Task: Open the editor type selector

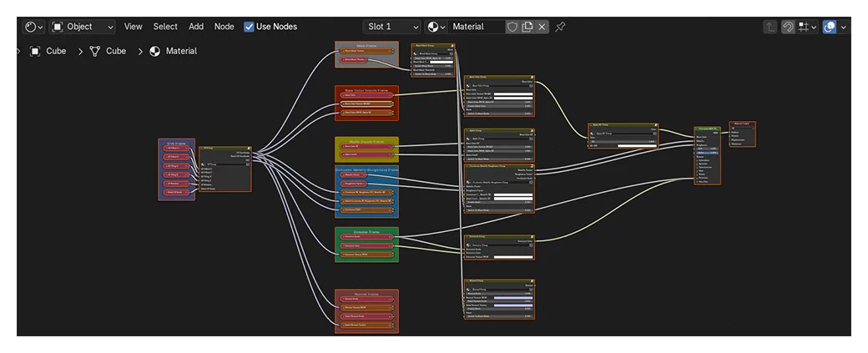Action: (x=33, y=27)
